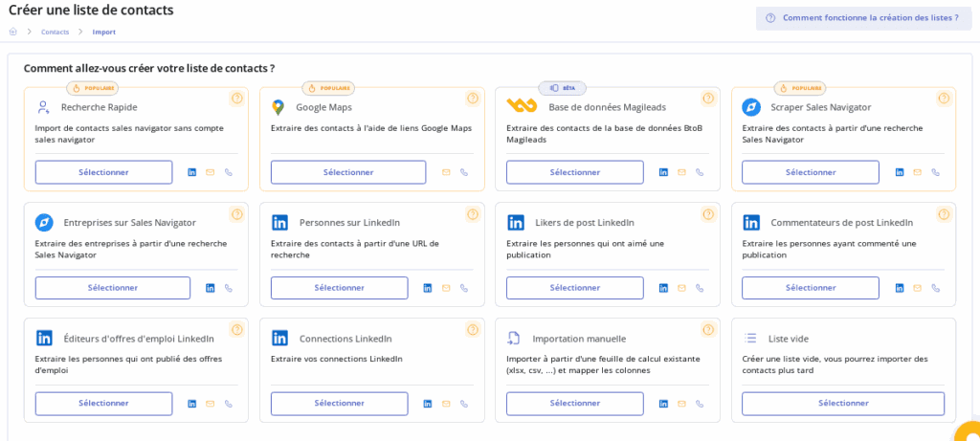Viewport: 980px width, 441px height.
Task: Select the Likers de post LinkedIn option
Action: pyautogui.click(x=574, y=288)
